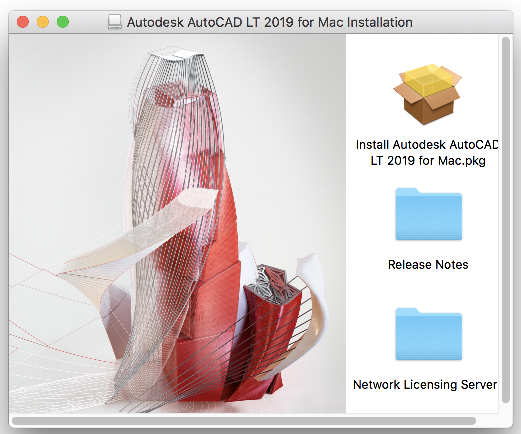Click the horizontal scrollbar thumb
This screenshot has width=521, height=434.
244,421
